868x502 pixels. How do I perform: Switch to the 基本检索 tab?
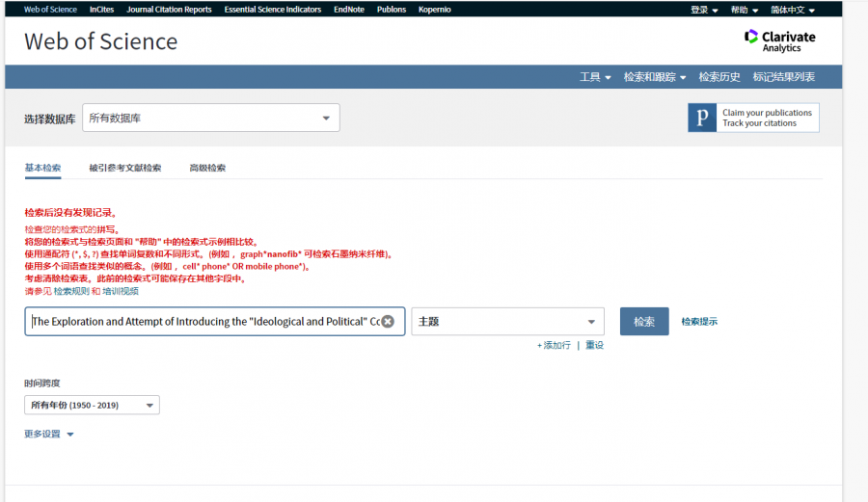click(x=42, y=168)
